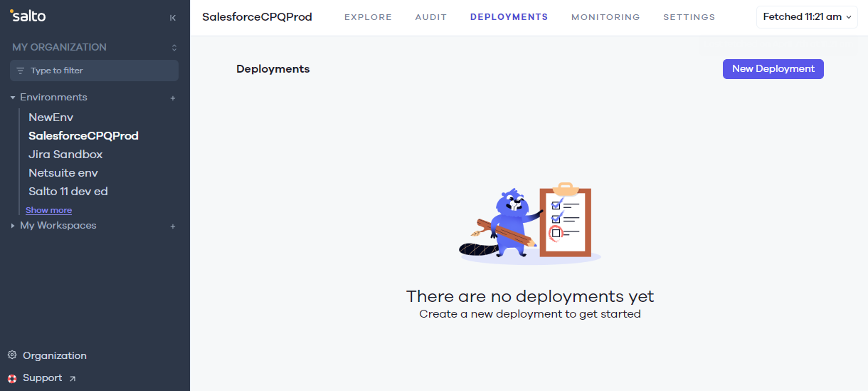Image resolution: width=868 pixels, height=391 pixels.
Task: Click the Type to filter field
Action: pyautogui.click(x=94, y=71)
